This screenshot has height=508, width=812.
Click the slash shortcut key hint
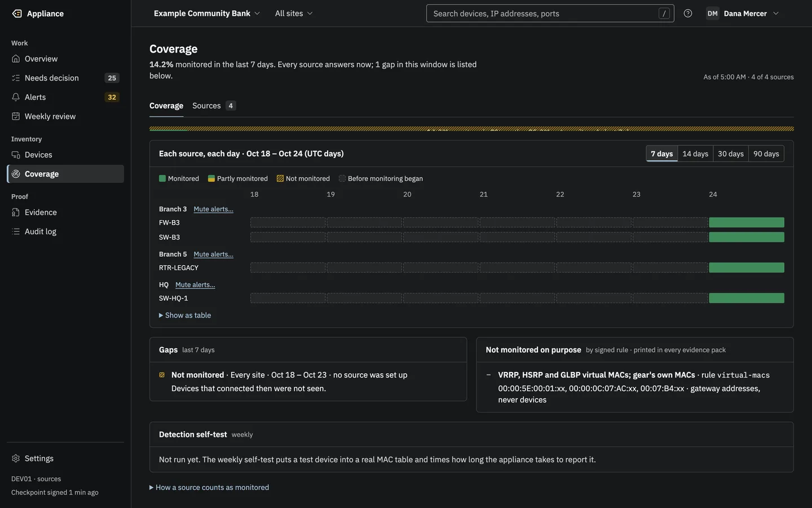664,14
